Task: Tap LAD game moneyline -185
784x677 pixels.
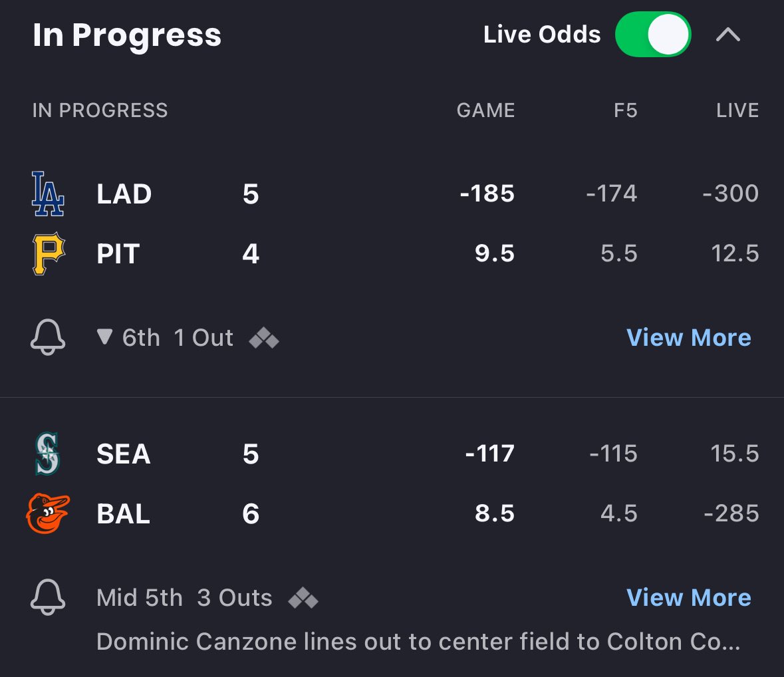Action: click(x=487, y=194)
